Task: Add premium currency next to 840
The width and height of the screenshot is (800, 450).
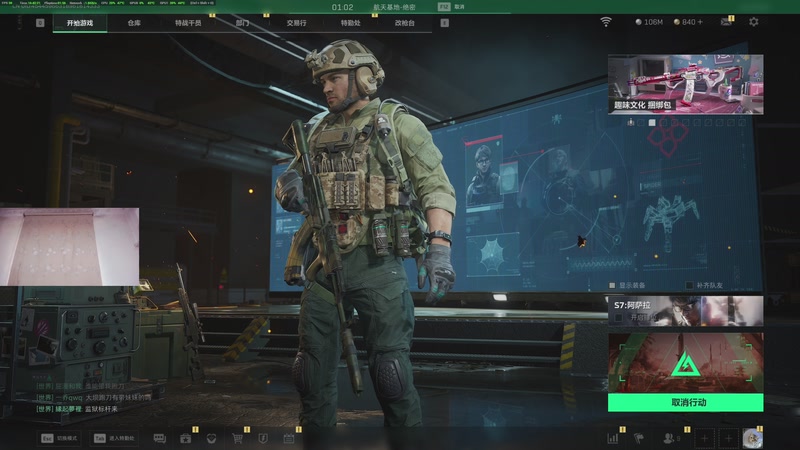Action: [699, 22]
